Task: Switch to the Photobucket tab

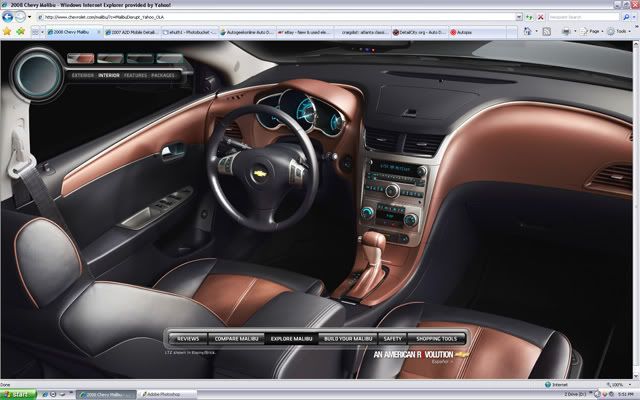Action: click(189, 32)
